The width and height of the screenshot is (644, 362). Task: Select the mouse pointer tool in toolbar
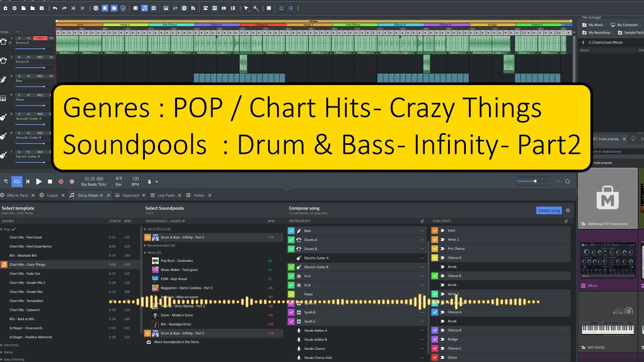coord(246,8)
